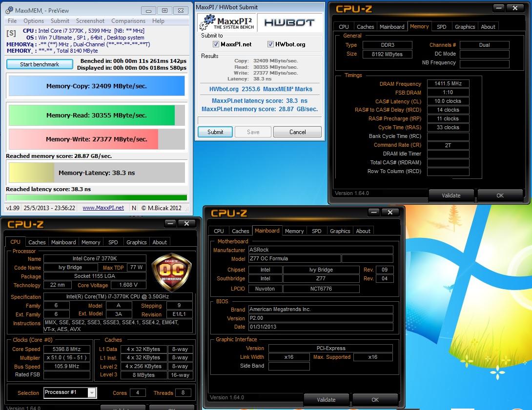Click the N indicator in MaxxMEM status bar
The image size is (532, 410).
point(134,208)
